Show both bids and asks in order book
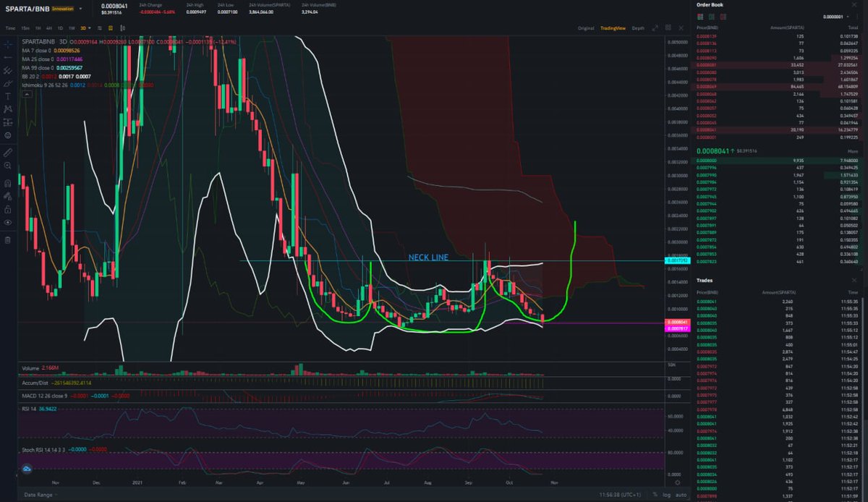Image resolution: width=868 pixels, height=502 pixels. pos(700,17)
